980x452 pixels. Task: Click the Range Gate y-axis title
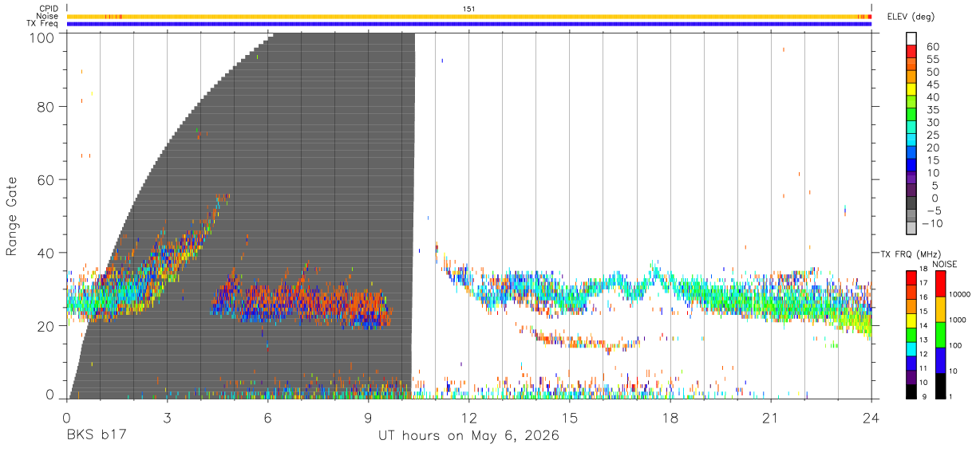12,216
